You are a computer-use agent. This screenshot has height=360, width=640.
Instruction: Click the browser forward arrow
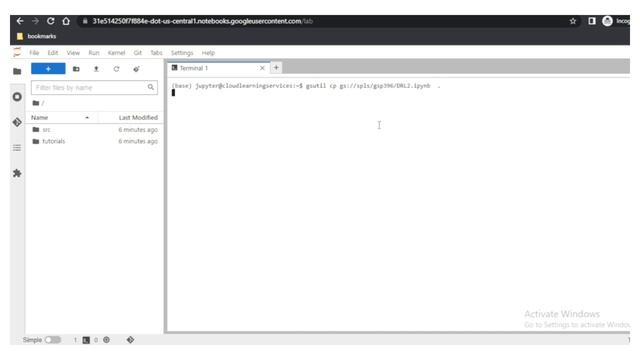coord(35,21)
